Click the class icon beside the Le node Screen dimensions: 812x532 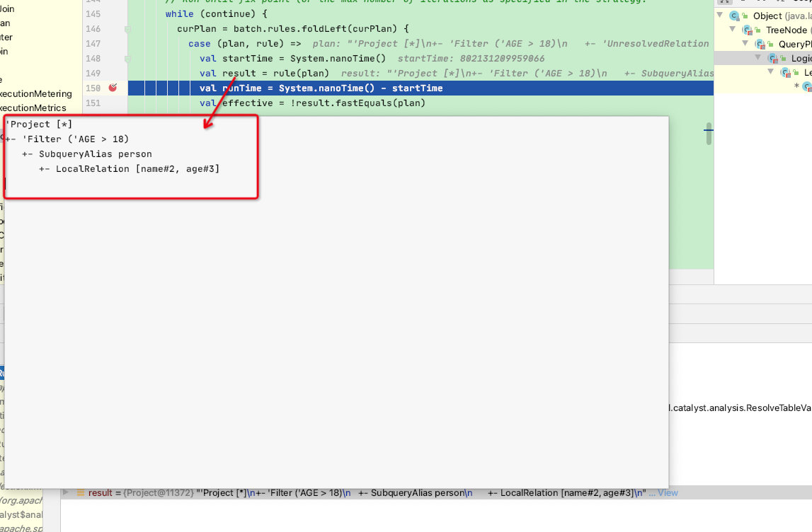tap(786, 72)
